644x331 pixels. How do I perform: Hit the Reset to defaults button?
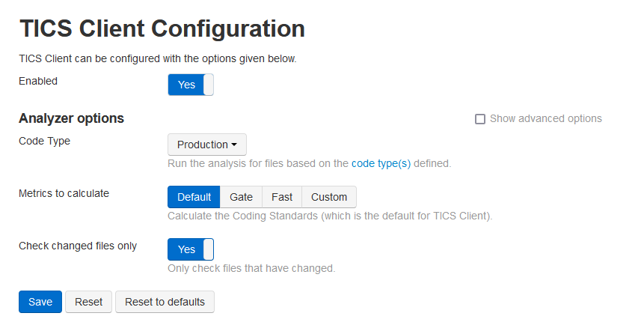click(165, 302)
